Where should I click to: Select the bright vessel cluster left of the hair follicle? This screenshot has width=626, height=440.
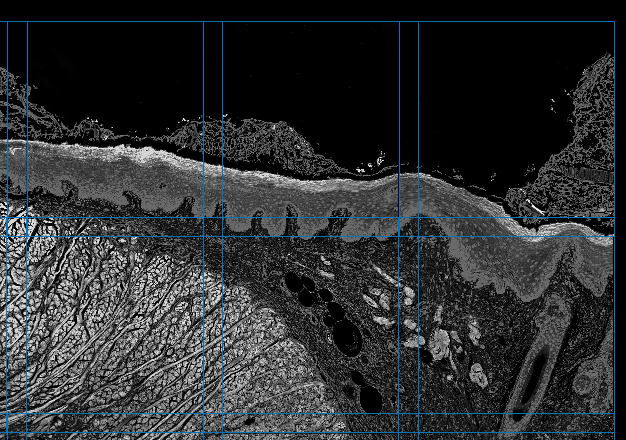point(477,375)
